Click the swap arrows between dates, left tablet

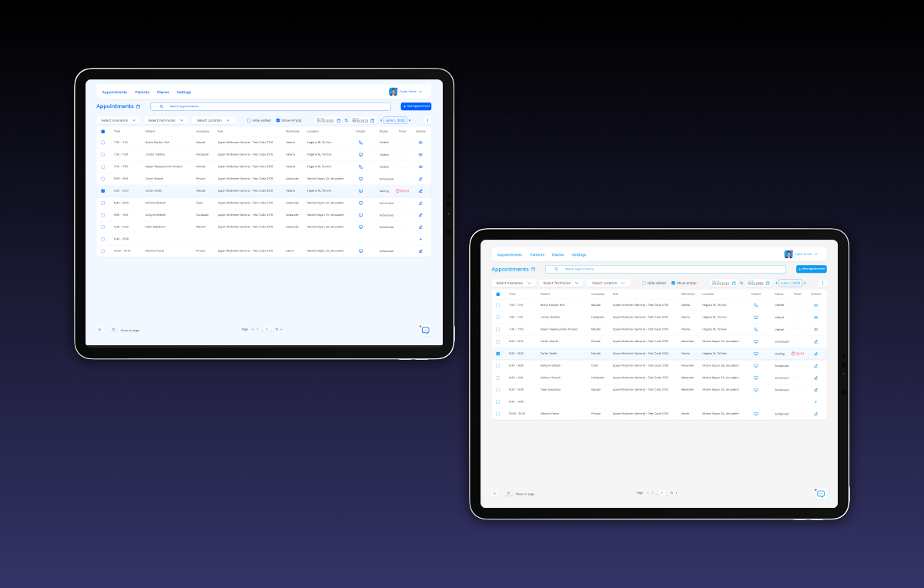tap(346, 120)
